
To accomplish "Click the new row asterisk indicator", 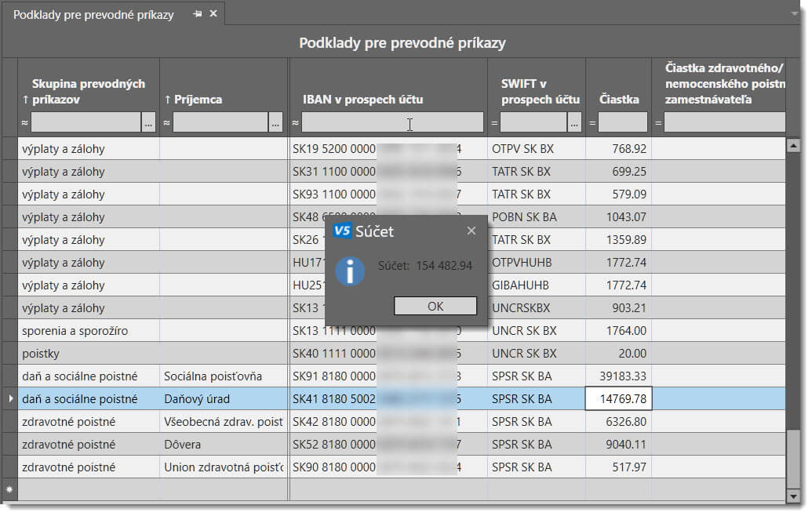I will point(9,489).
